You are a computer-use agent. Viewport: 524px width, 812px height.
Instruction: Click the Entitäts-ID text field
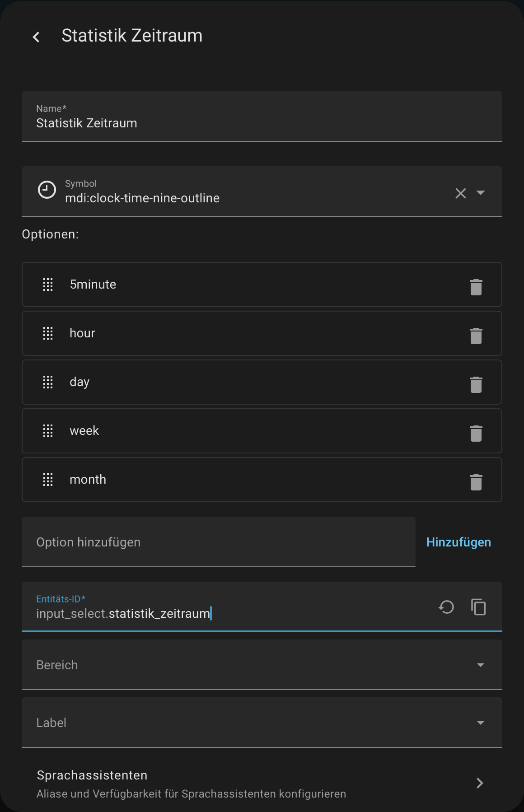point(226,613)
